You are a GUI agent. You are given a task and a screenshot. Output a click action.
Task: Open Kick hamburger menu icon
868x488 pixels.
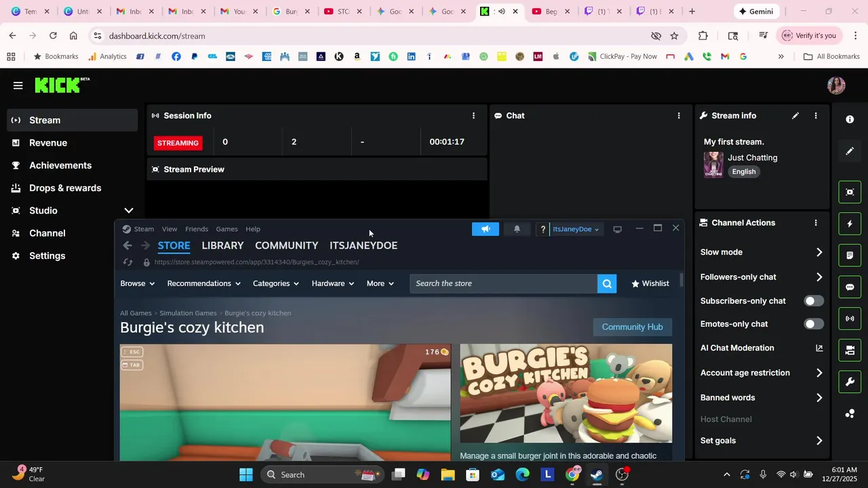18,85
